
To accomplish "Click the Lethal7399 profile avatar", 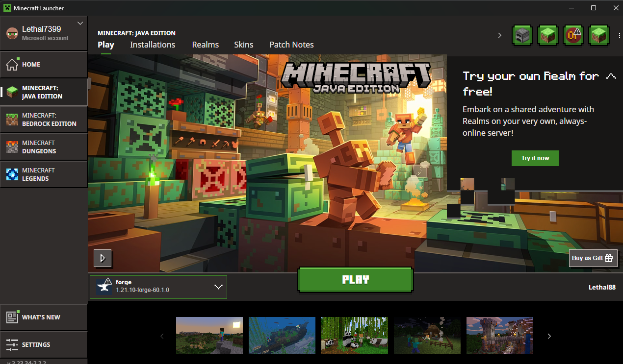I will click(x=12, y=33).
